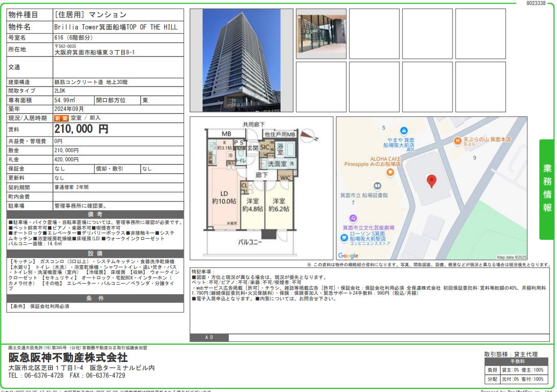Click the LD 約10.0帖 room on the floor plan
Screen dimensions: 557x392
(224, 198)
